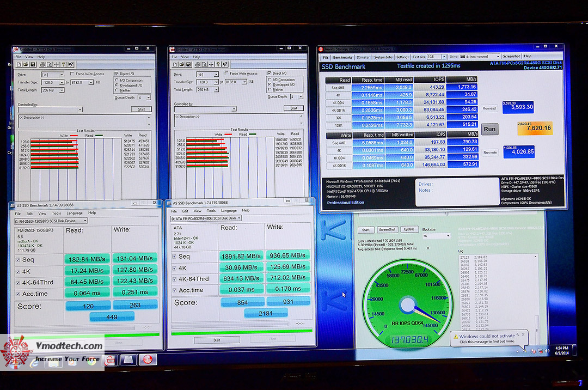Viewport: 588px width, 390px height.
Task: Click Save icon in ATTO drive d window
Action: [188, 64]
